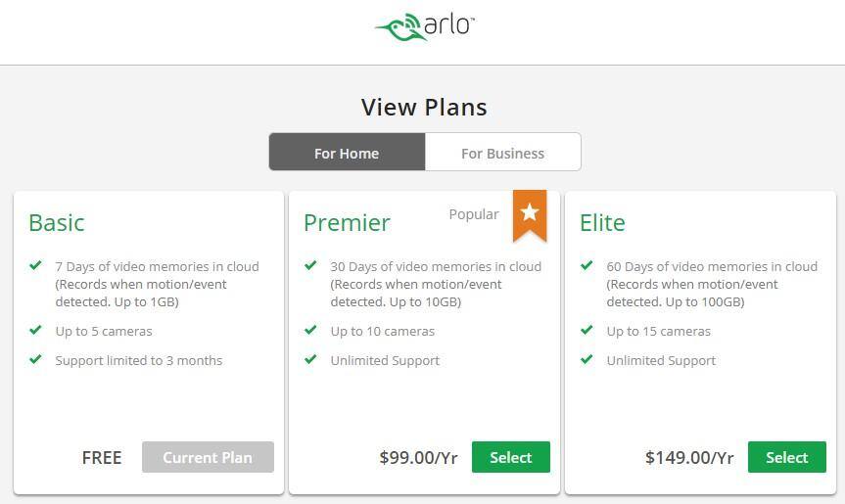Image resolution: width=845 pixels, height=504 pixels.
Task: Click checkmark beside Elite Unlimited Support
Action: pos(587,359)
